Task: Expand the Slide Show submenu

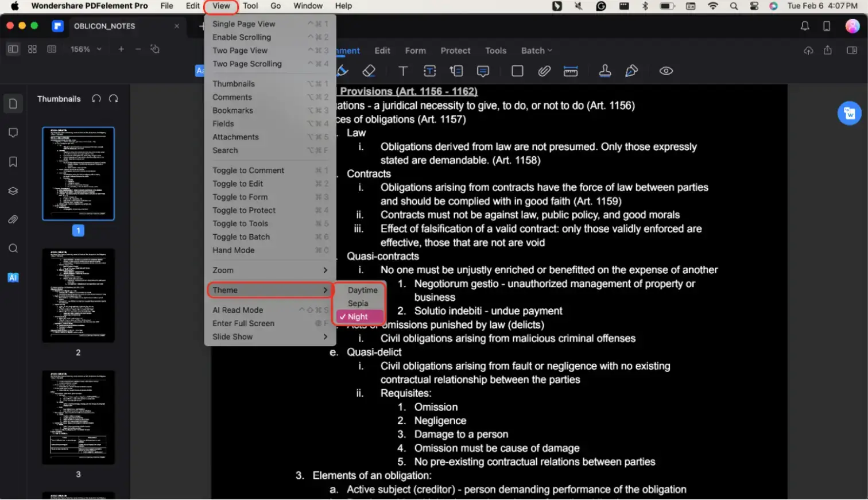Action: [270, 336]
